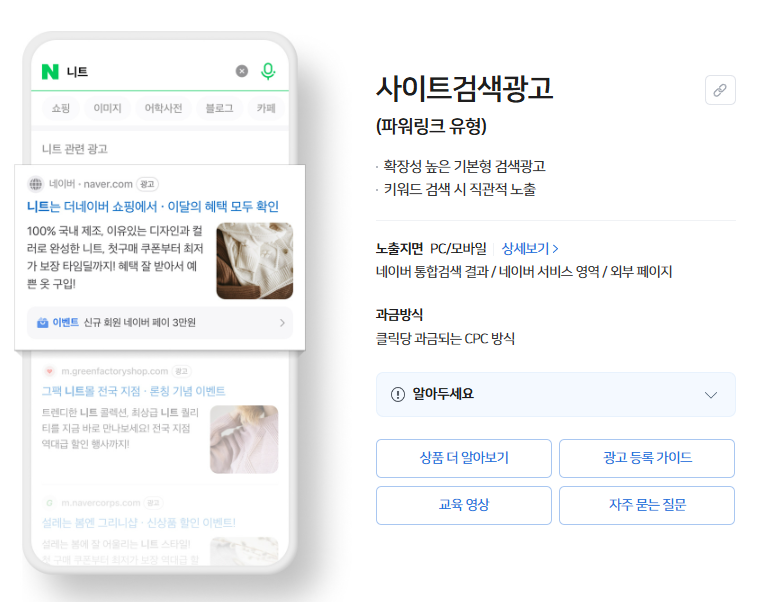Click the copy link icon button
769x602 pixels.
coord(720,90)
